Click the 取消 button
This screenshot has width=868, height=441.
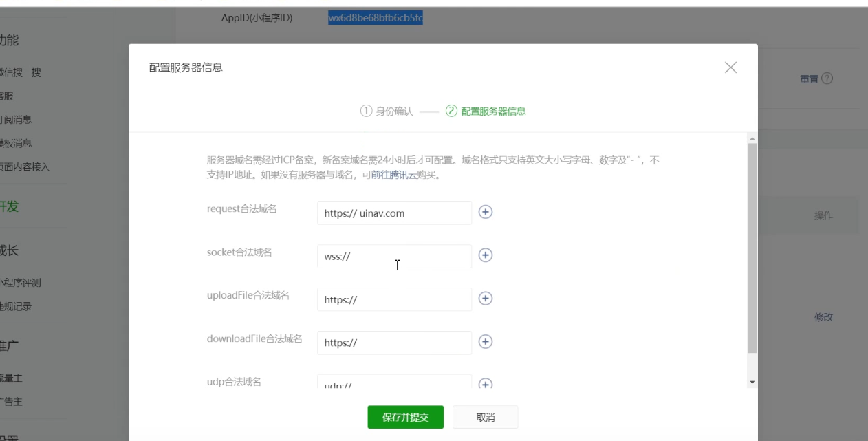(485, 417)
